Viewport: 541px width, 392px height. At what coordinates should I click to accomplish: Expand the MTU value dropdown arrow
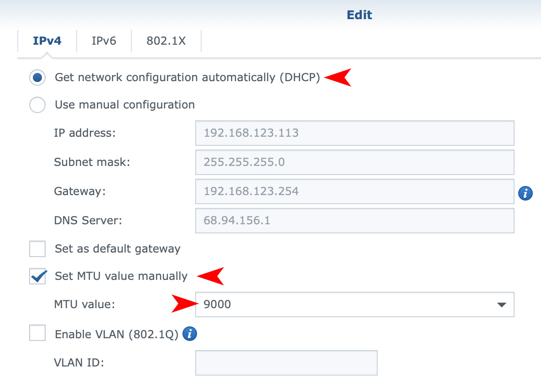click(x=501, y=304)
